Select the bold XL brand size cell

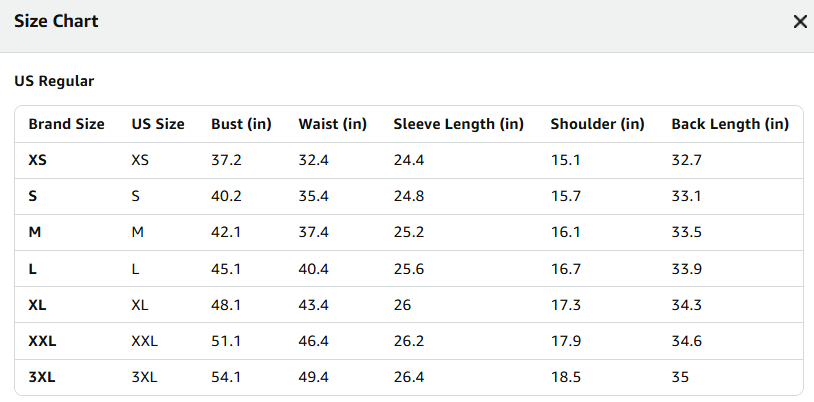click(37, 305)
